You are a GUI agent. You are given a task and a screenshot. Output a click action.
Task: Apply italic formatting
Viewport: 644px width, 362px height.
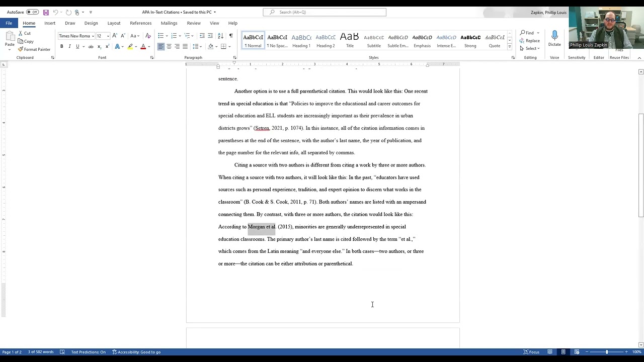click(69, 46)
